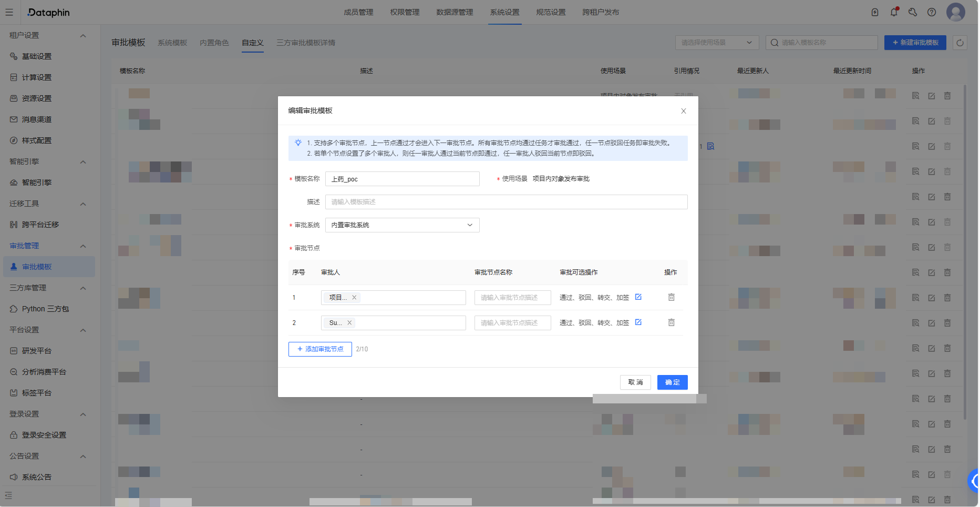Switch to the 系统模板 tab

tap(172, 43)
